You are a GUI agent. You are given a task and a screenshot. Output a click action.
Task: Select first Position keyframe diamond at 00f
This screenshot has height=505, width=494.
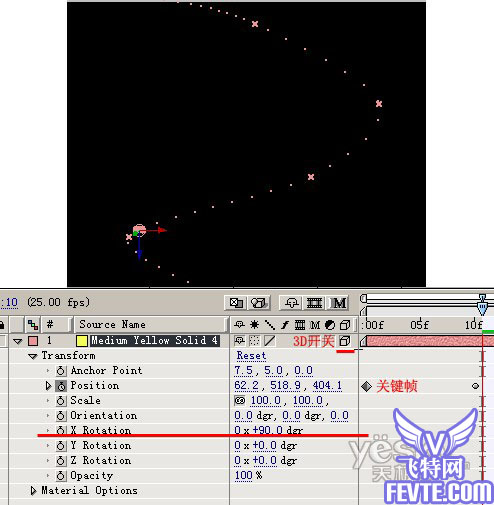pyautogui.click(x=366, y=387)
